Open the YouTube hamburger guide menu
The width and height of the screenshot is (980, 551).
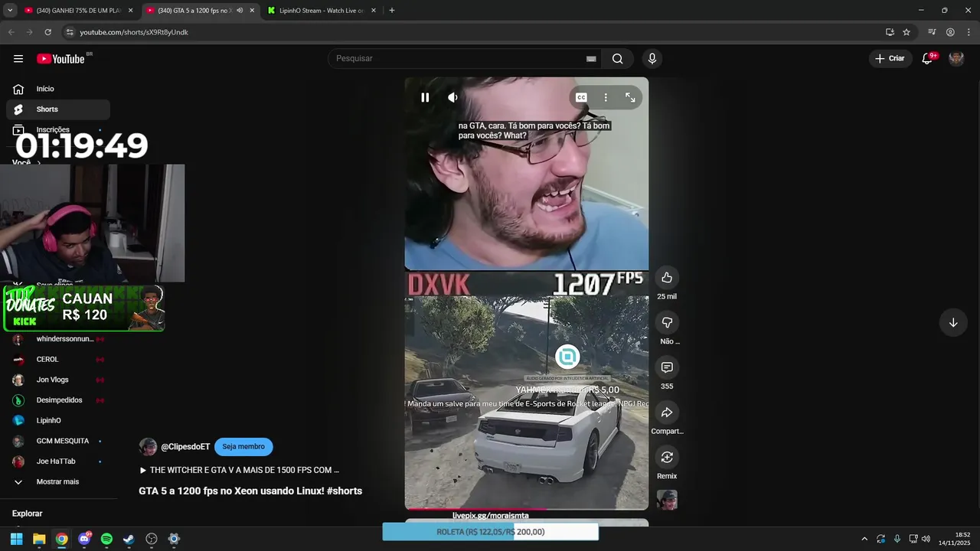(18, 59)
